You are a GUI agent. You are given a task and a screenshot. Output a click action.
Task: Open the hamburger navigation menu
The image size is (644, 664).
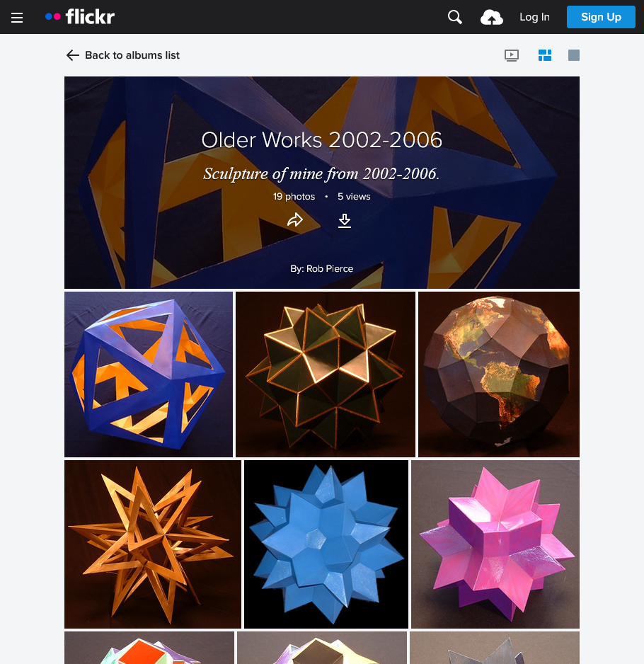tap(17, 18)
